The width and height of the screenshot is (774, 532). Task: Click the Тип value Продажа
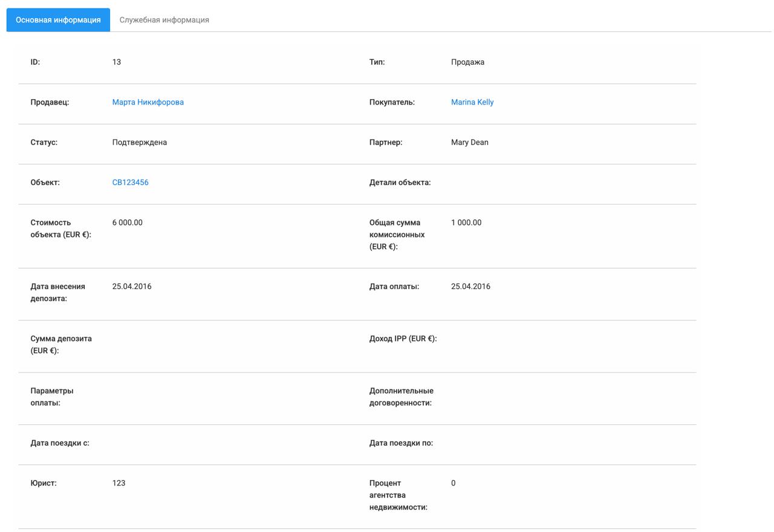coord(466,62)
